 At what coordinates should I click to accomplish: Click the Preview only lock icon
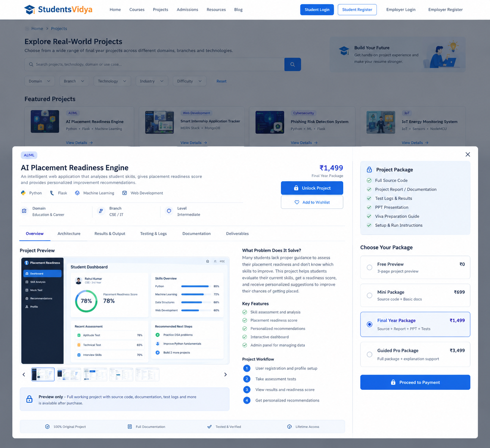29,399
